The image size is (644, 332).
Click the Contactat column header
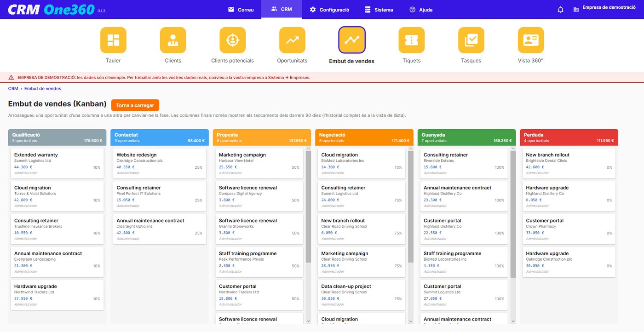(160, 137)
